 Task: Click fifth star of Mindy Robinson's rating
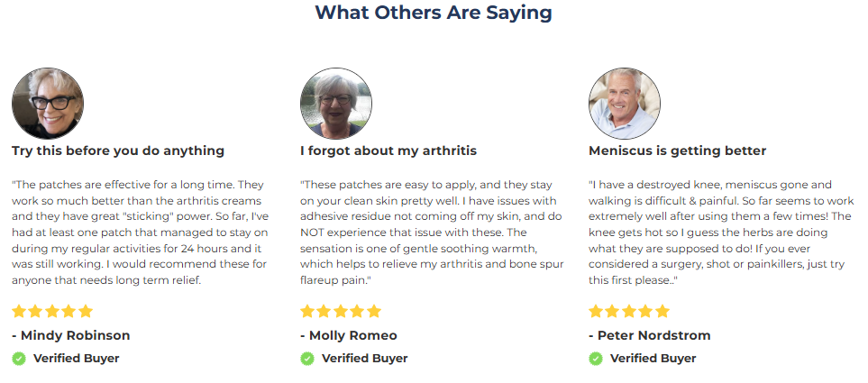[86, 311]
